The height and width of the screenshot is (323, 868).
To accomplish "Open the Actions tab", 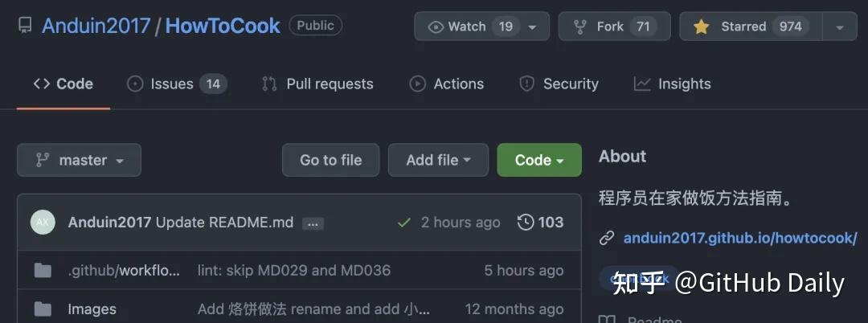I will pos(447,84).
